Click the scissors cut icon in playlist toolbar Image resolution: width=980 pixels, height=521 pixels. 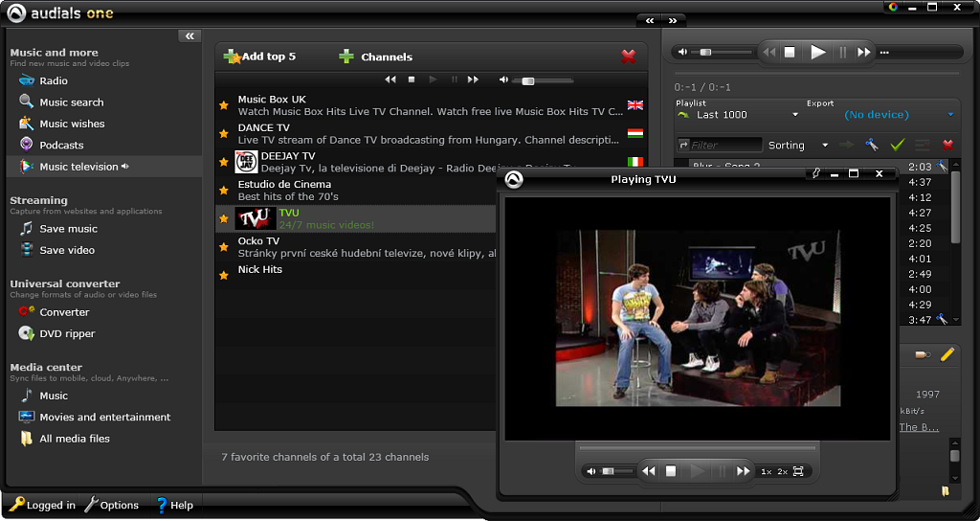pyautogui.click(x=872, y=146)
